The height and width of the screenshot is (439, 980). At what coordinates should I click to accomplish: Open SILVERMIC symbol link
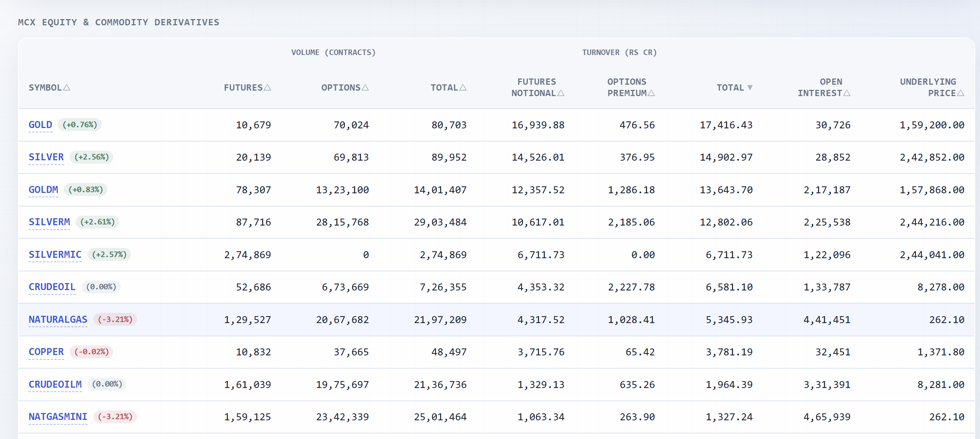coord(55,255)
